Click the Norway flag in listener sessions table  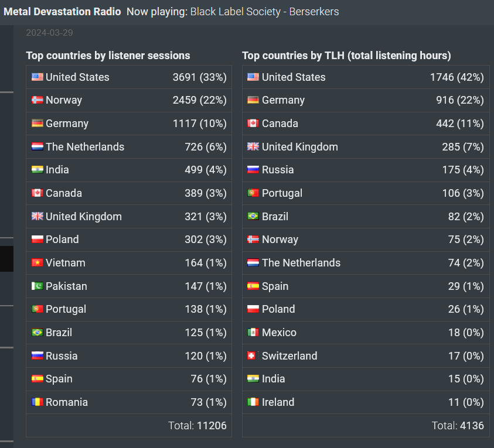pyautogui.click(x=37, y=100)
